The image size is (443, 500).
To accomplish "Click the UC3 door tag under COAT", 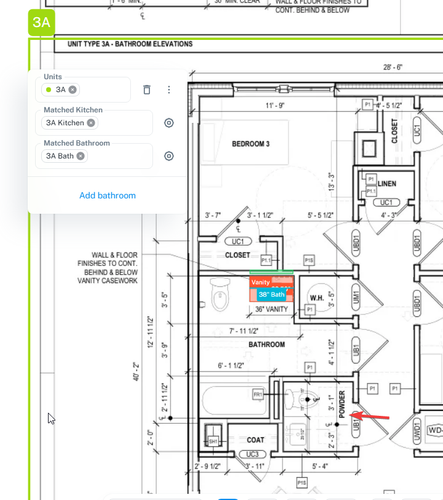I will 252,454.
